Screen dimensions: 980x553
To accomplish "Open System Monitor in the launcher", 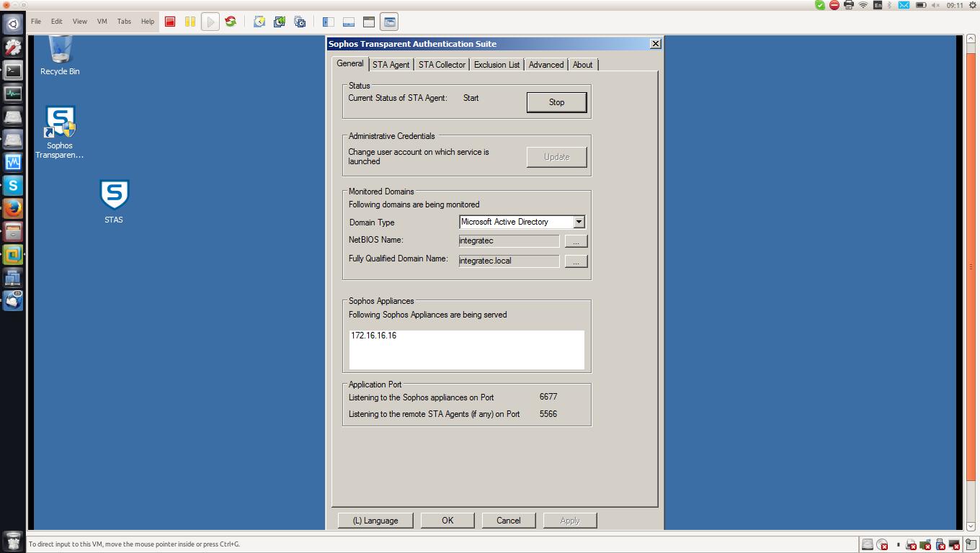I will pyautogui.click(x=13, y=93).
